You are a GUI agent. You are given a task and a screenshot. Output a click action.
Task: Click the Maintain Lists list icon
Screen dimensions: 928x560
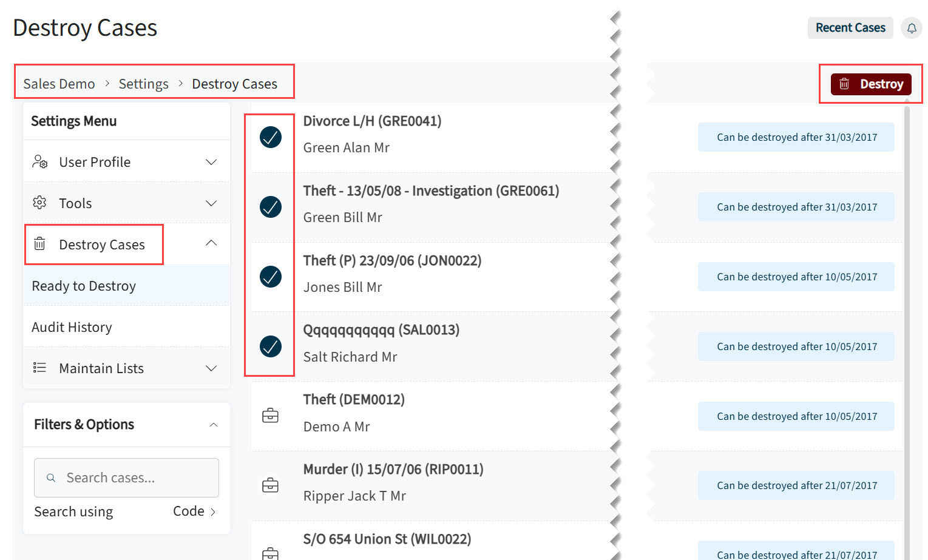click(39, 368)
